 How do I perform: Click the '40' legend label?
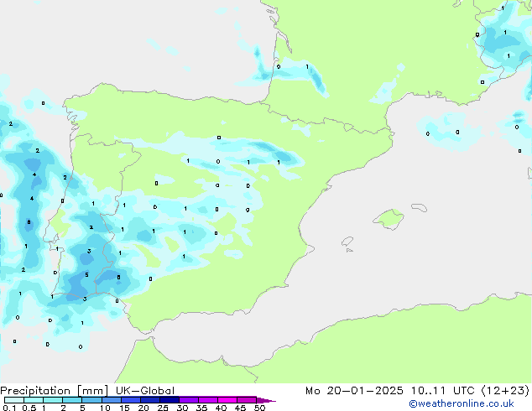221,408
